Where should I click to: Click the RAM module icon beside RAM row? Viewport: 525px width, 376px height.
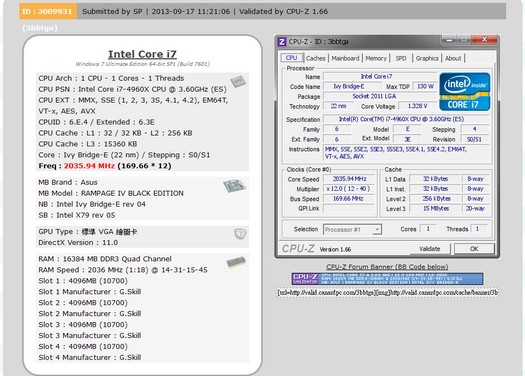(x=236, y=262)
